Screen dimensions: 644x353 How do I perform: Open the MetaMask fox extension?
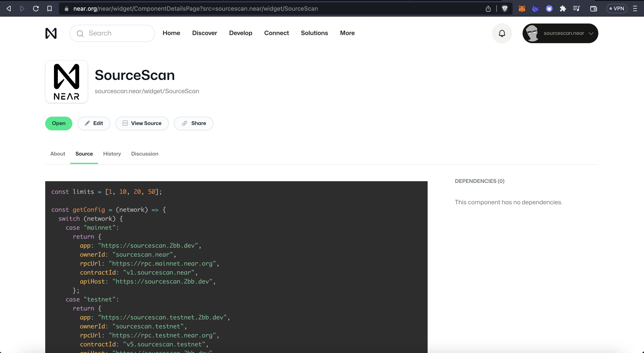pyautogui.click(x=522, y=9)
